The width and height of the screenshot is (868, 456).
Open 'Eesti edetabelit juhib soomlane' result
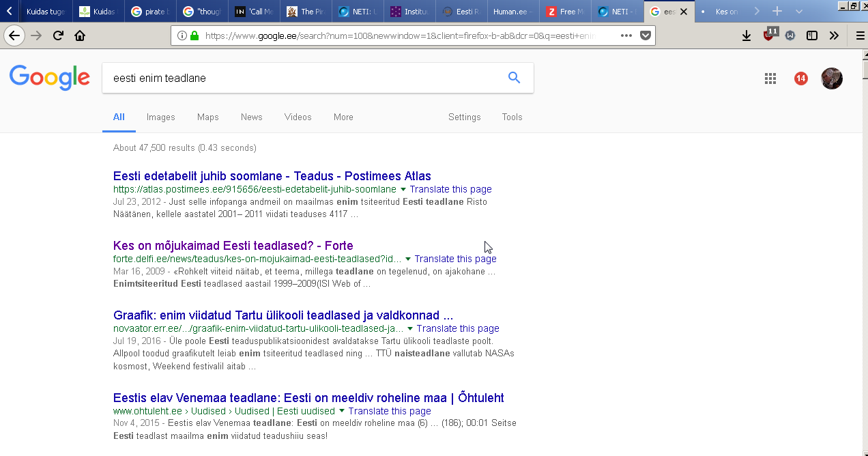click(272, 176)
